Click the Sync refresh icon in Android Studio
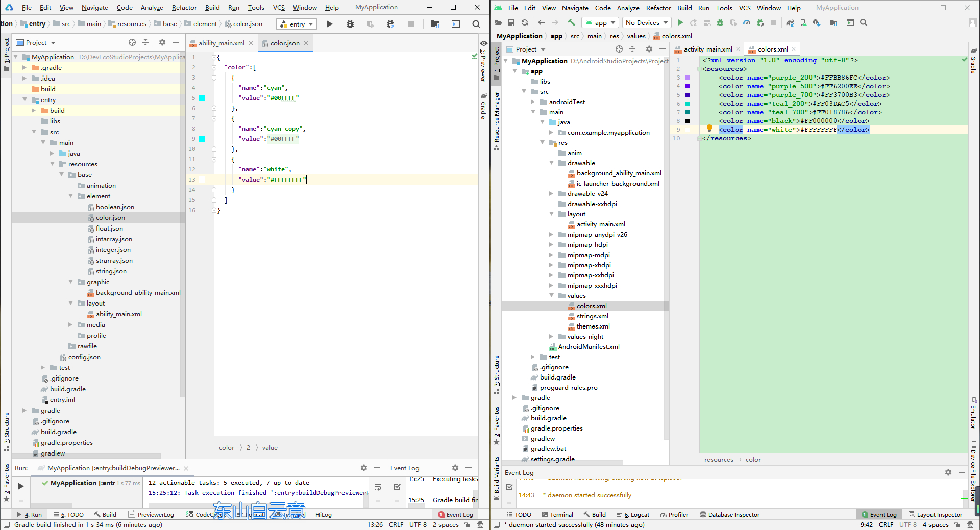The image size is (980, 530). [524, 22]
